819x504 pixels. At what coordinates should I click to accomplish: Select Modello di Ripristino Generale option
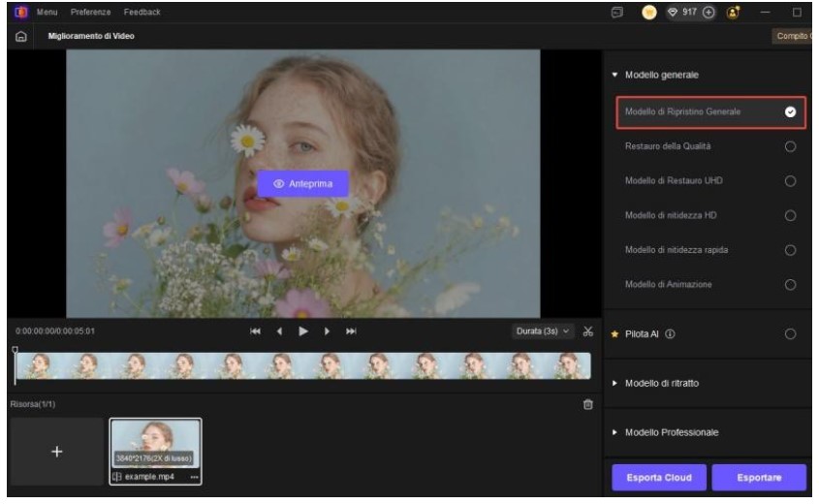click(x=710, y=111)
